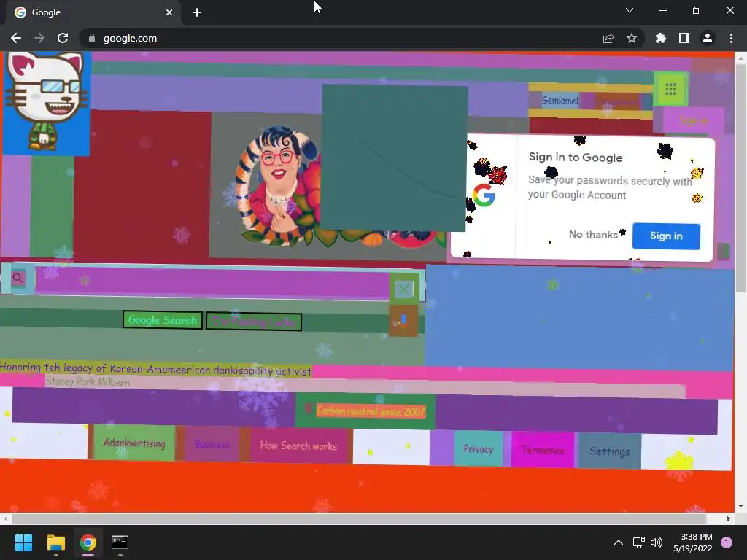Open File Explorer from taskbar
This screenshot has width=747, height=560.
[x=55, y=542]
